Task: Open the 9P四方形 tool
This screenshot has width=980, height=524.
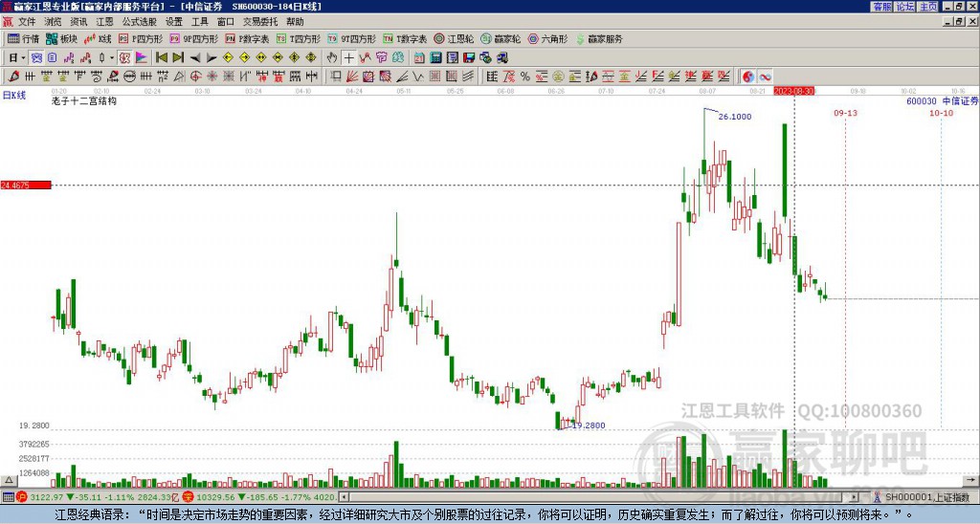Action: tap(193, 38)
